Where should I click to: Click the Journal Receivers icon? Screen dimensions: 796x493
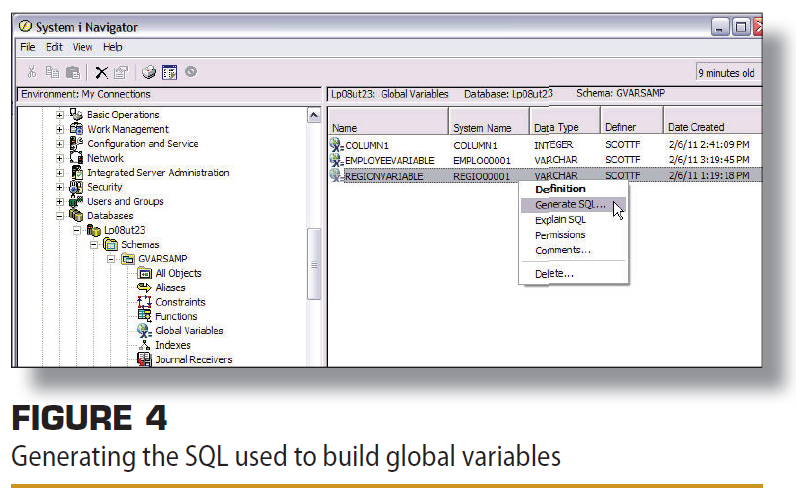[145, 359]
